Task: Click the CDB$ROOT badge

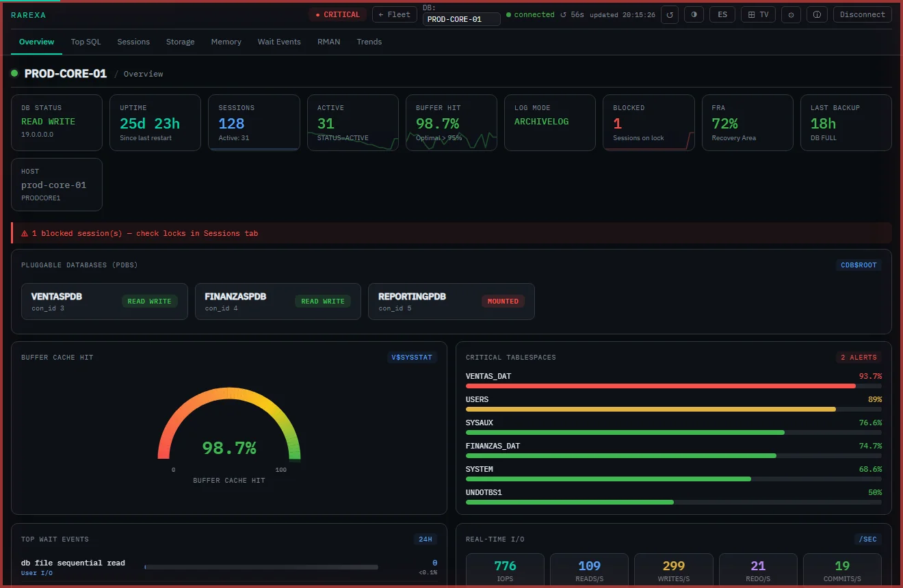Action: [x=859, y=265]
